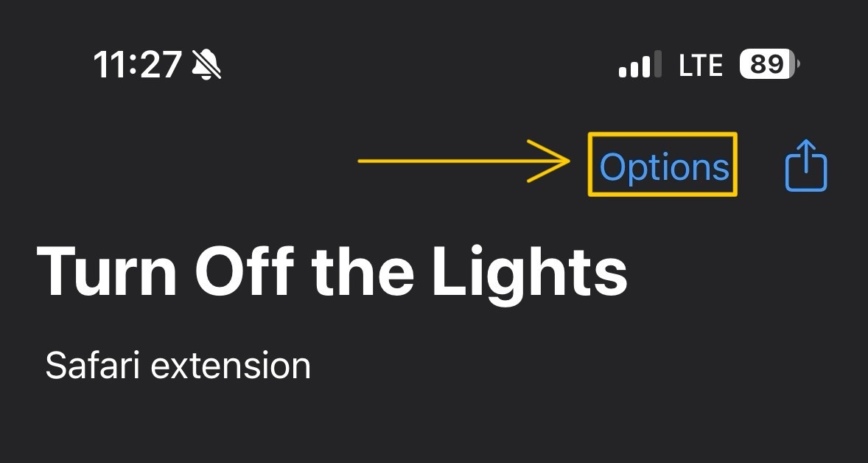Tap the share icon
Screen dimensions: 868x463
click(x=806, y=166)
